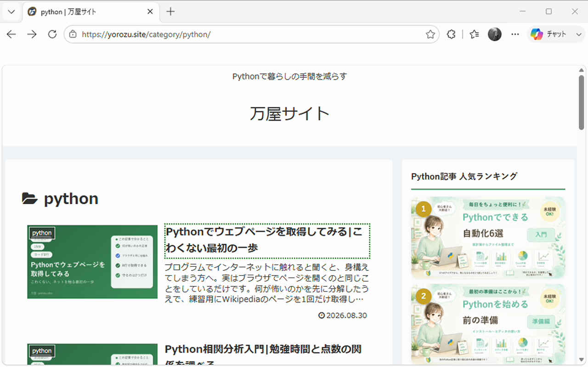Close the python | 万屋サイト tab
Screen dimensions: 588x367
click(150, 12)
